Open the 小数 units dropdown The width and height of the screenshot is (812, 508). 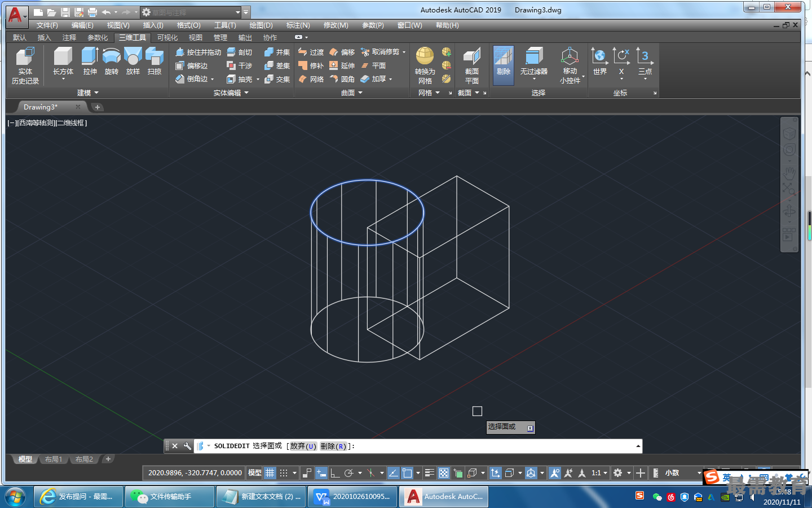(x=699, y=473)
